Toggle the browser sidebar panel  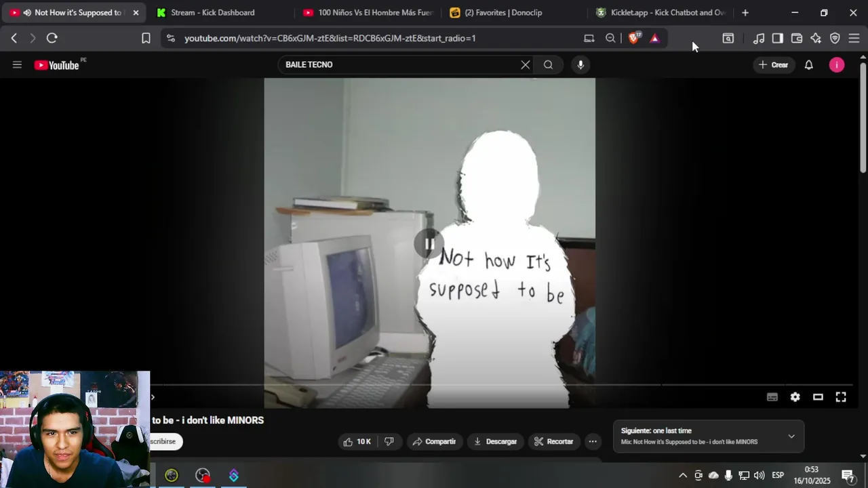click(778, 39)
